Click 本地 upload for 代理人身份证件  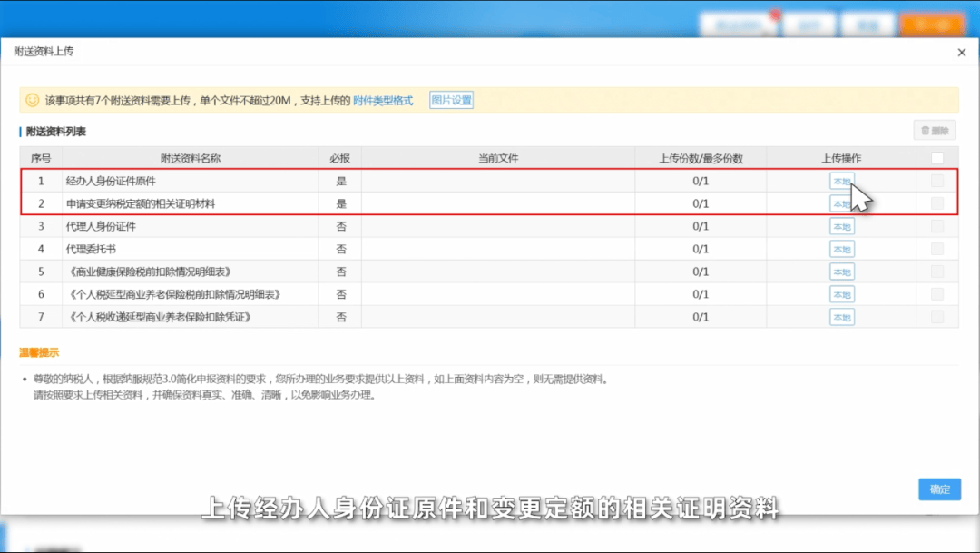click(x=841, y=226)
